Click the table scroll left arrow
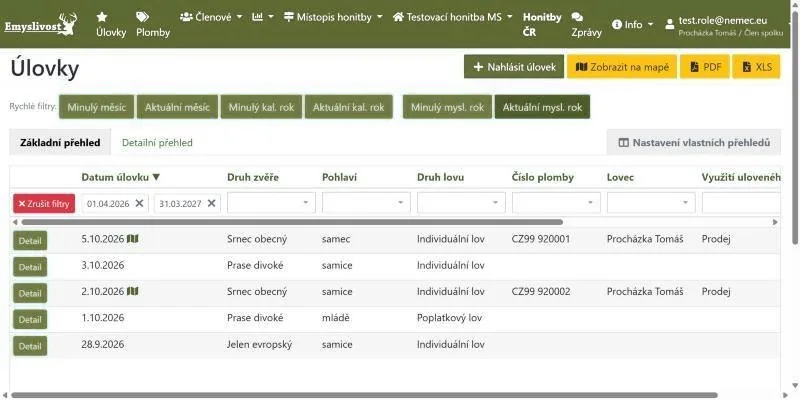This screenshot has height=400, width=800. click(15, 222)
